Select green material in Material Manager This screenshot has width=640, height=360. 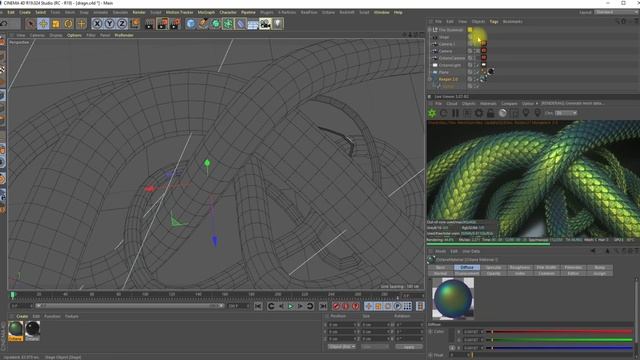pos(16,331)
